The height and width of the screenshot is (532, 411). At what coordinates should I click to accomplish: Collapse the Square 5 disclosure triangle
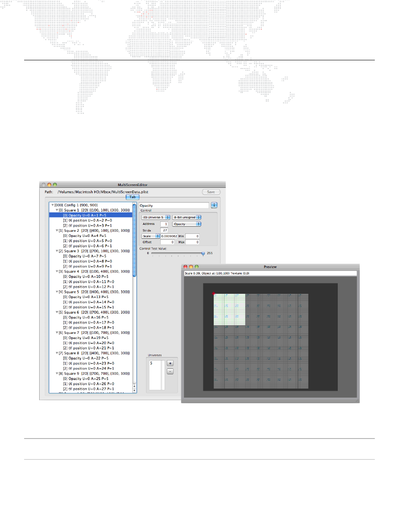click(57, 292)
